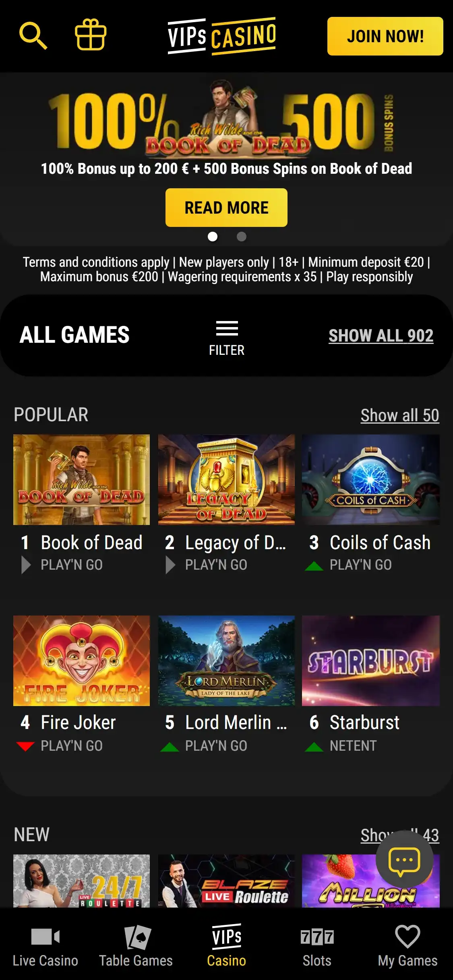Open SHOW ALL 902 games link
This screenshot has height=980, width=453.
[381, 336]
